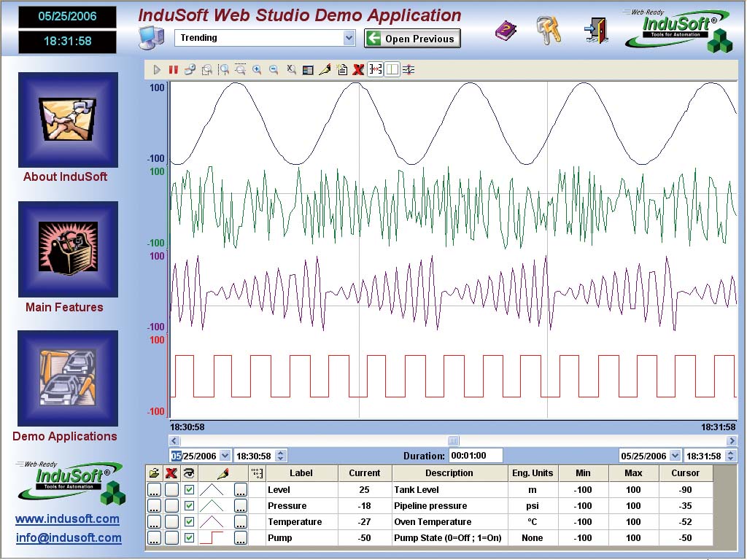Click the time scrollbar left arrow
The height and width of the screenshot is (560, 747).
pos(174,441)
